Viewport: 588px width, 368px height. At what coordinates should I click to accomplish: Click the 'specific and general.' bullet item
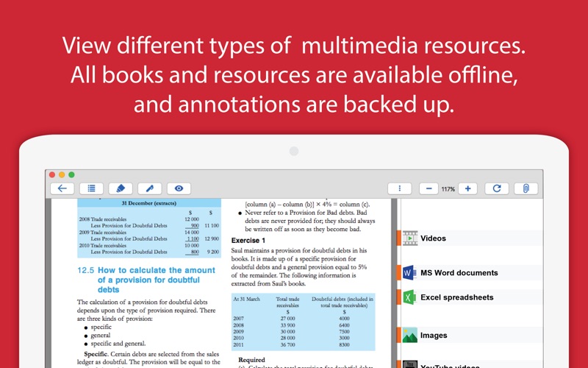[x=118, y=343]
